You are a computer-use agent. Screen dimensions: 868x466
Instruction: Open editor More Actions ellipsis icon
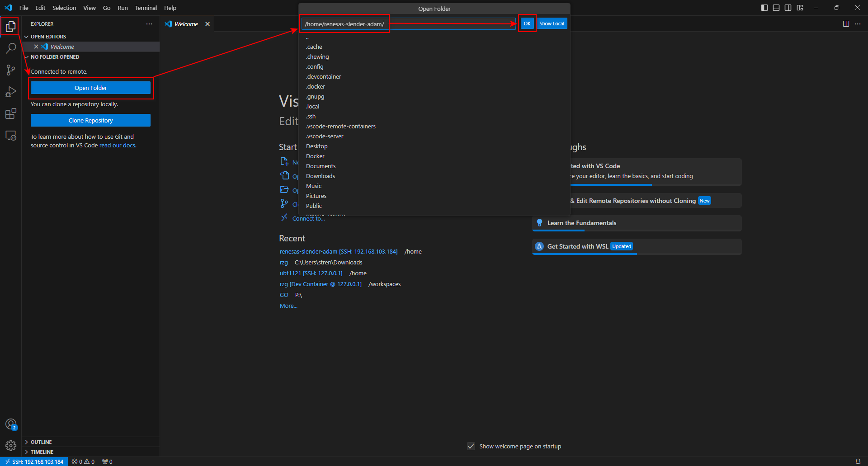[x=858, y=24]
